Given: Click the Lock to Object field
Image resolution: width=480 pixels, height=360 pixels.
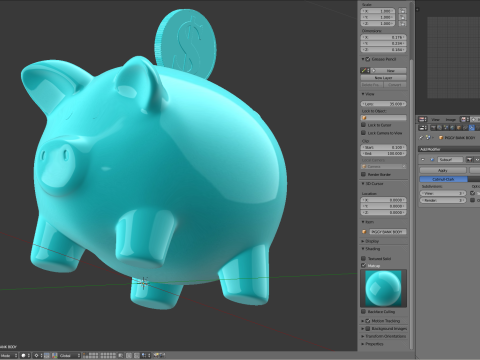Looking at the screenshot, I should tap(383, 118).
